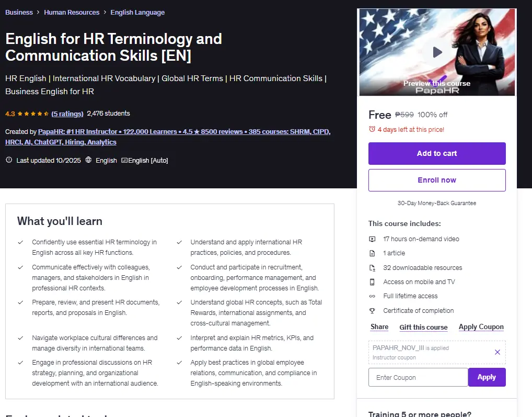Click the This course includes heading
Screen dimensions: 532x417
(404, 223)
